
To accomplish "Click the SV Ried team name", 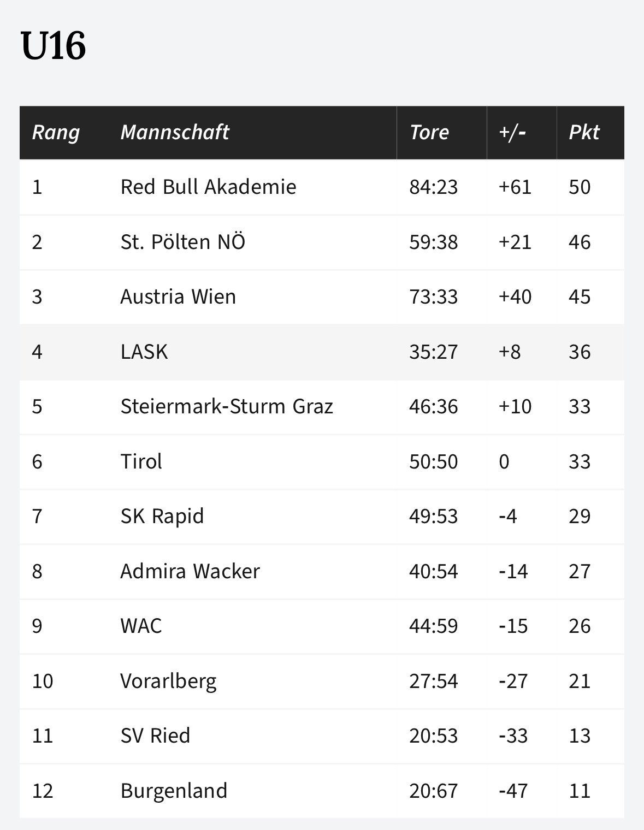I will coord(155,736).
